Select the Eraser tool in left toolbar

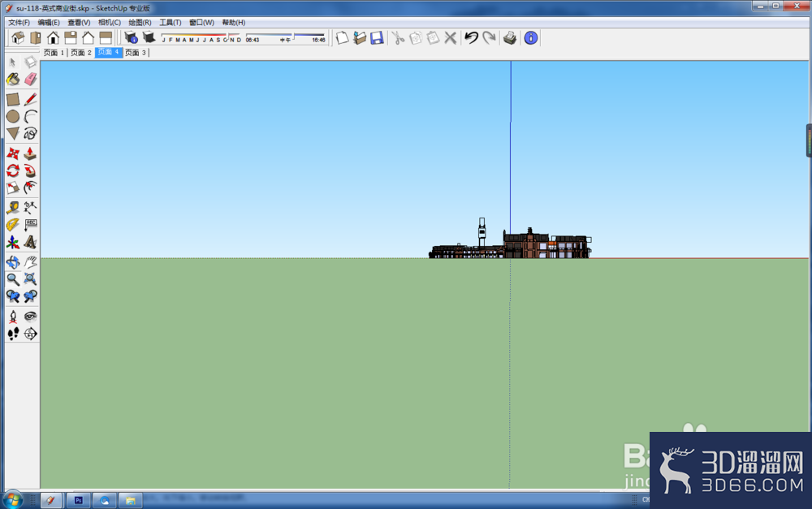31,80
